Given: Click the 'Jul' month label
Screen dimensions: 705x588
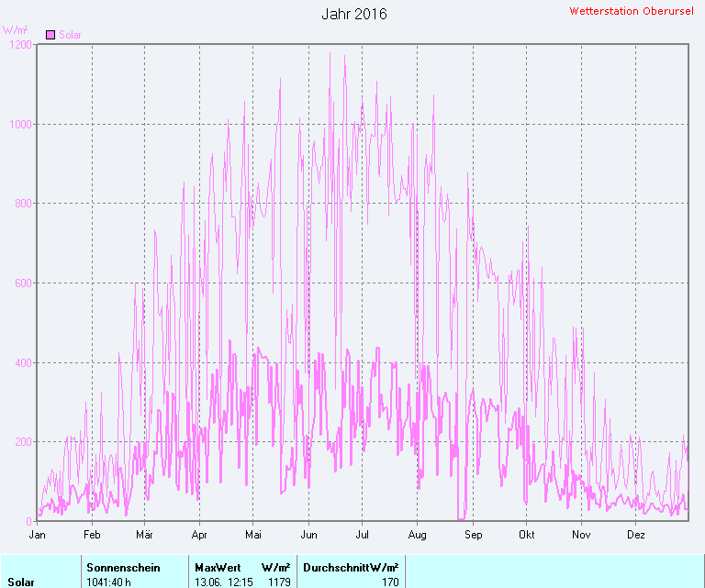Looking at the screenshot, I should pyautogui.click(x=362, y=535).
